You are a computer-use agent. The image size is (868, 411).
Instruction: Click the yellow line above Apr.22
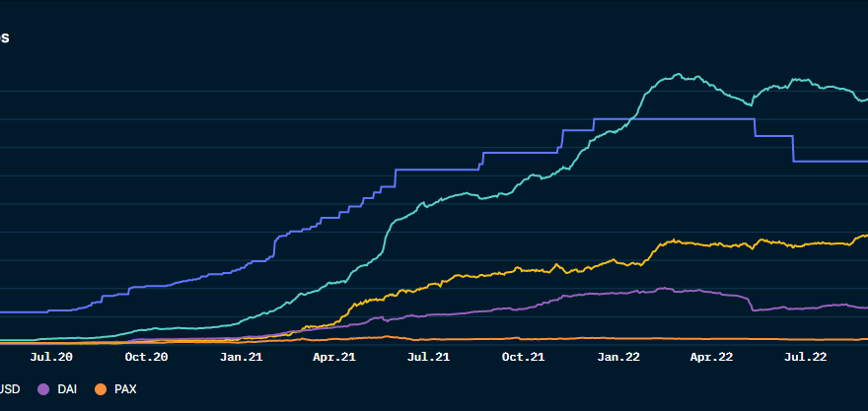coord(711,243)
